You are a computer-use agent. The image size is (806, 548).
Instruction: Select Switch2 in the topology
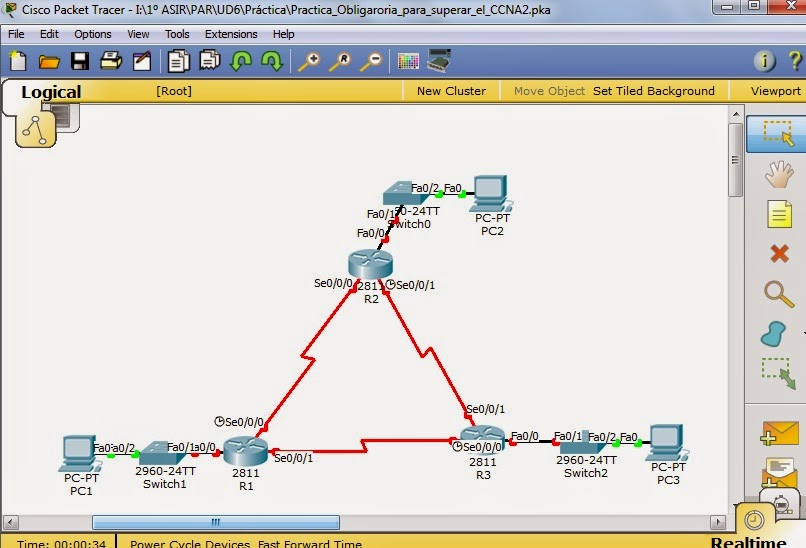(582, 443)
